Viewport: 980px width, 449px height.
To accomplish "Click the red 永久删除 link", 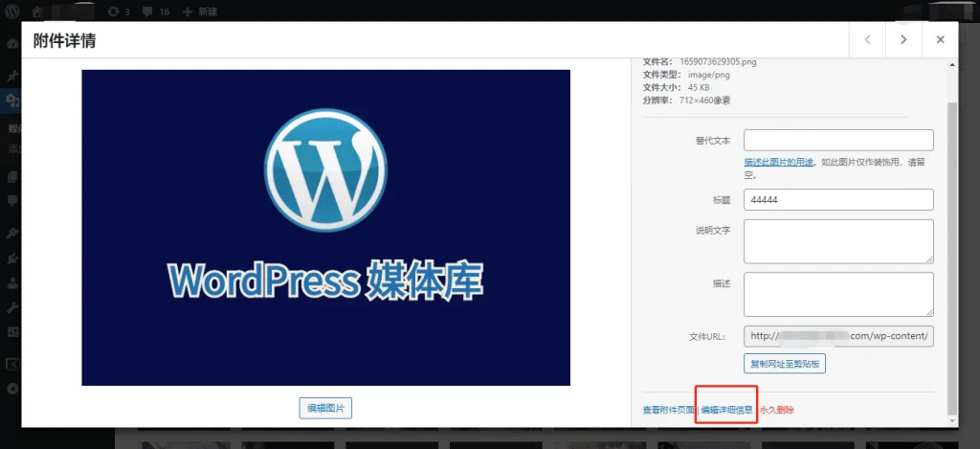I will coord(777,411).
